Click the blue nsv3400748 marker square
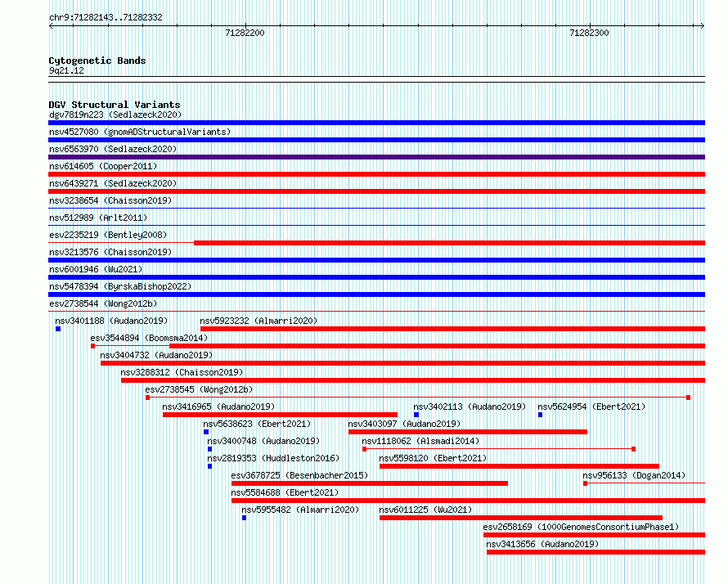Image resolution: width=728 pixels, height=584 pixels. point(210,449)
